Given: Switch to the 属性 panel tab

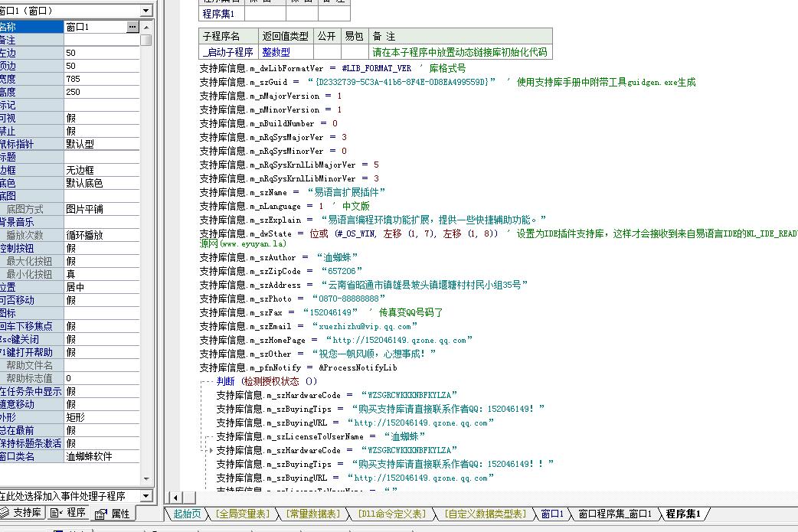Looking at the screenshot, I should tap(113, 514).
